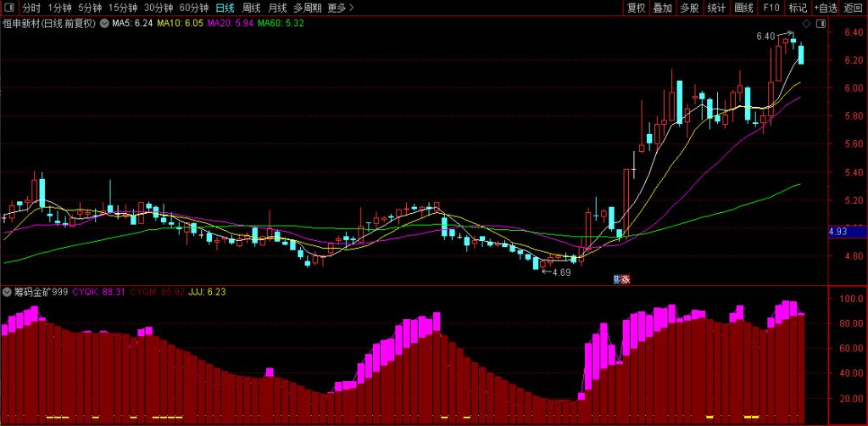Click the 返回 back button
The image size is (868, 426).
853,8
